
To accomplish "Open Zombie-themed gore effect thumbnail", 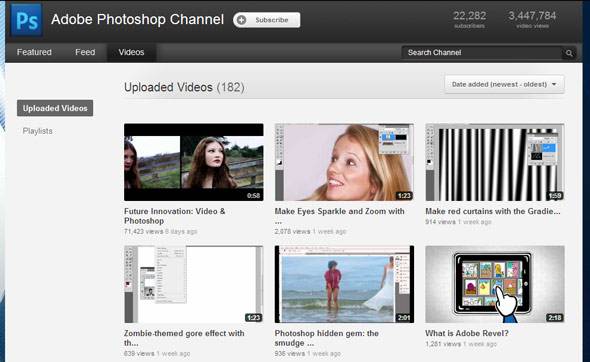I will [194, 284].
